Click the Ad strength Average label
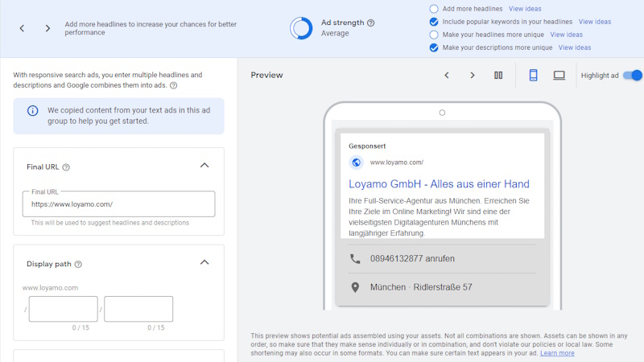Screen dimensions: 644x362 tap(335, 34)
